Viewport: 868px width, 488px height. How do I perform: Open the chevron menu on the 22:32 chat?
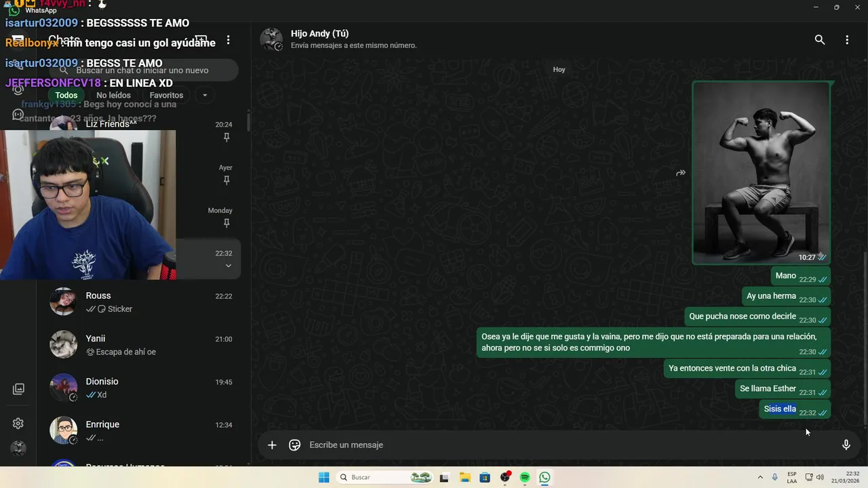point(229,266)
